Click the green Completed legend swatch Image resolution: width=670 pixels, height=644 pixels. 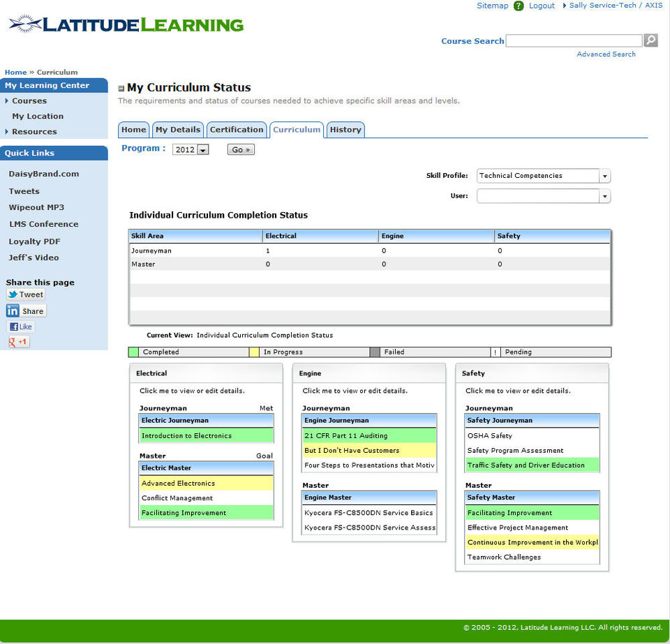134,352
